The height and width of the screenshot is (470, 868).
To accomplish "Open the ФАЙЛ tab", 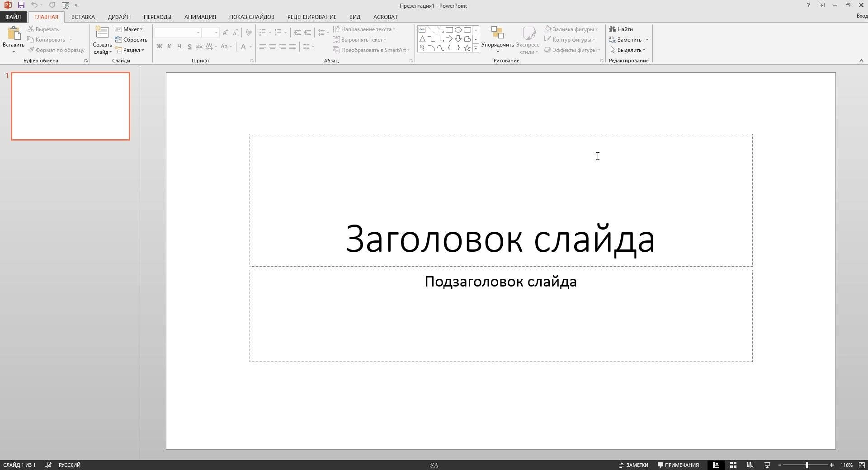I will (x=13, y=17).
